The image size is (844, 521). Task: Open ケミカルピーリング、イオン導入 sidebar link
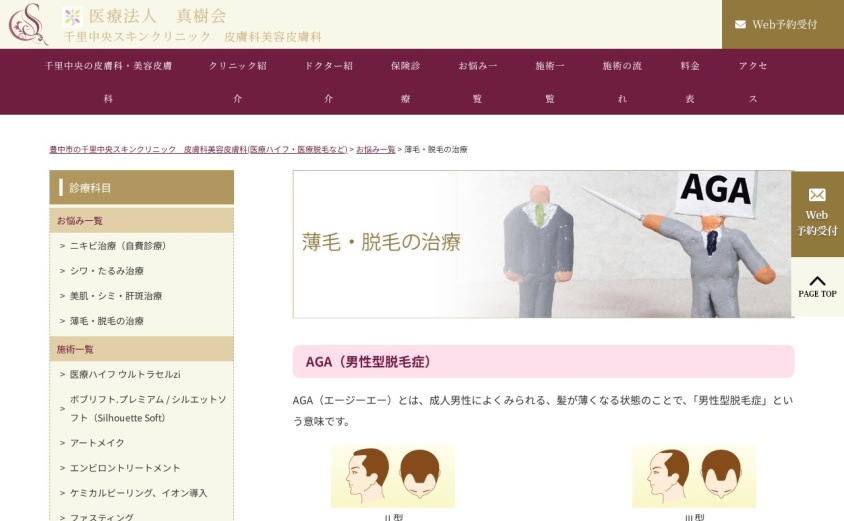138,492
